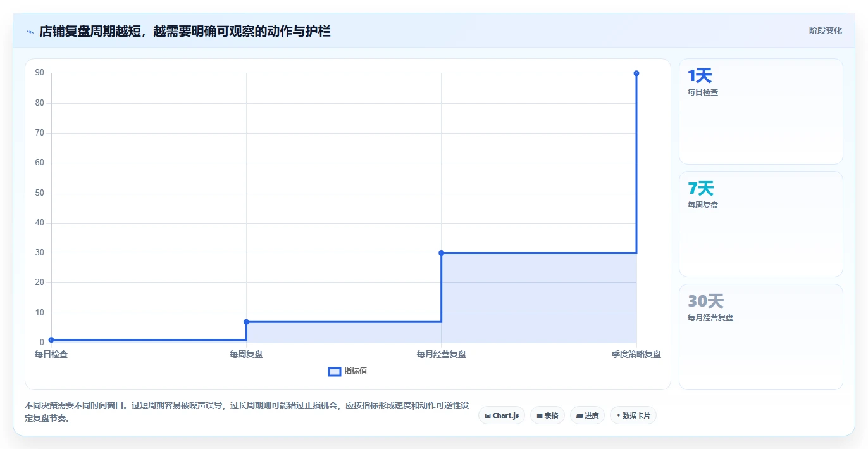Open the 30天 每月经营复盘 card
The image size is (868, 449).
[x=760, y=337]
